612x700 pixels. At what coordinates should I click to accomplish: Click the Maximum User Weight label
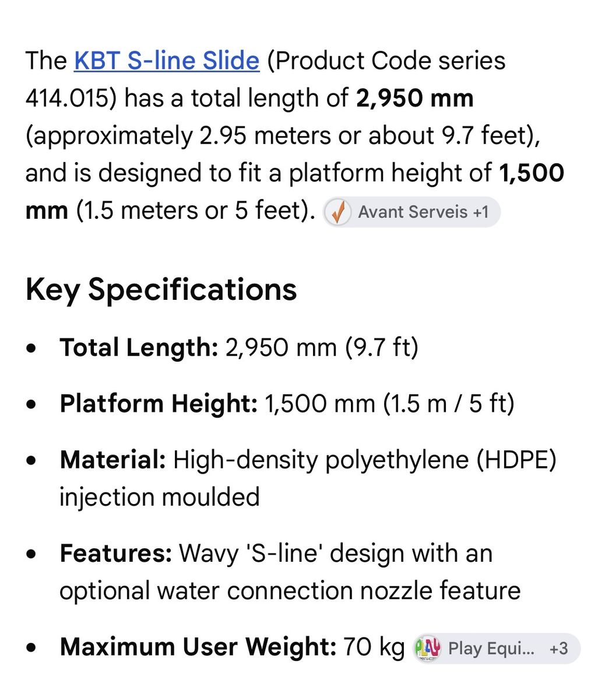click(x=198, y=647)
